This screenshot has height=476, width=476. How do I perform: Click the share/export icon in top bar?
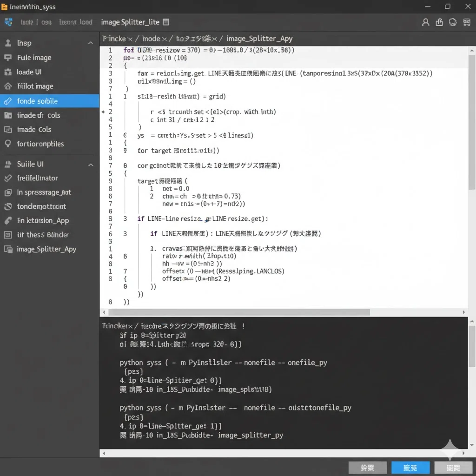[x=439, y=22]
